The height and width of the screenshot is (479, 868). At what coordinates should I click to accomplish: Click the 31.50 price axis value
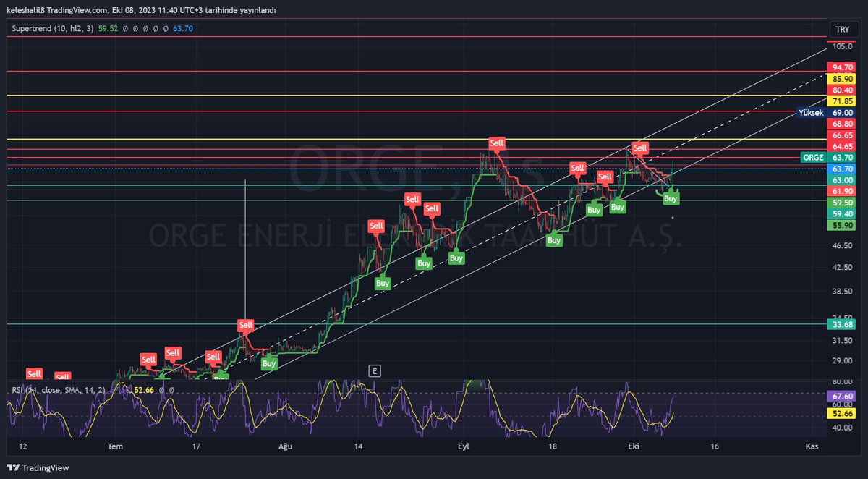(x=843, y=340)
